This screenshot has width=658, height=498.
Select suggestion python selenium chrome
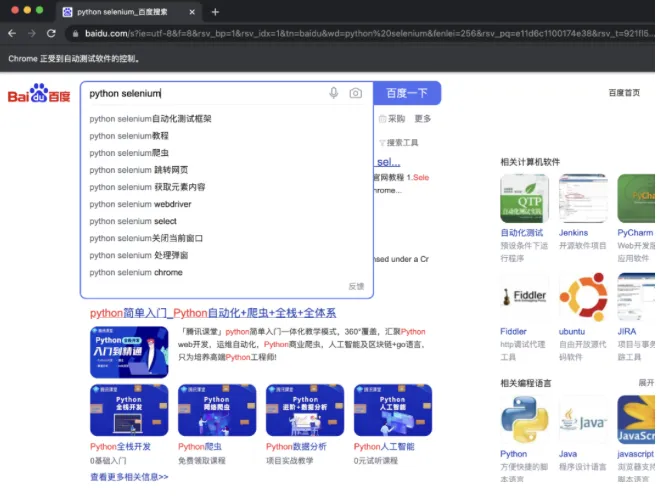tap(136, 272)
